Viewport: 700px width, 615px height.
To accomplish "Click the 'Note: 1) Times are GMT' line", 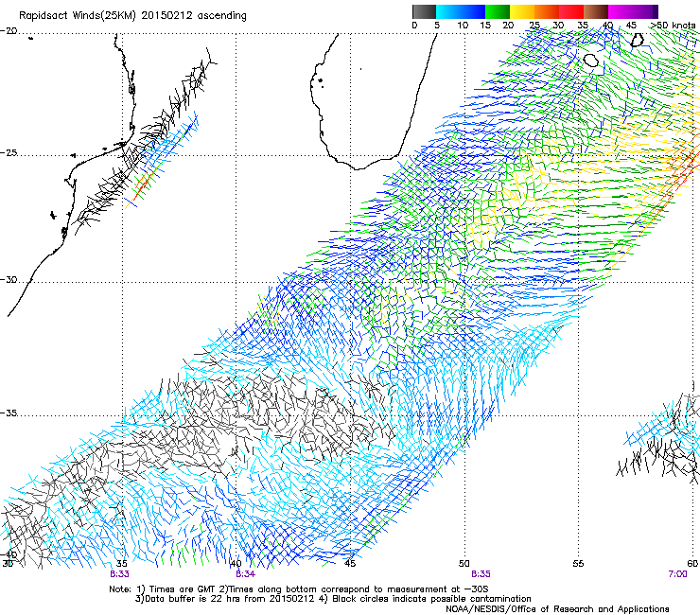I will pyautogui.click(x=299, y=589).
